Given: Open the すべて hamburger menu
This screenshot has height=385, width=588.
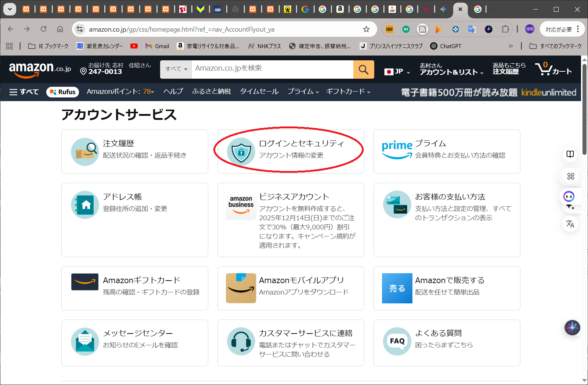Looking at the screenshot, I should (x=24, y=92).
